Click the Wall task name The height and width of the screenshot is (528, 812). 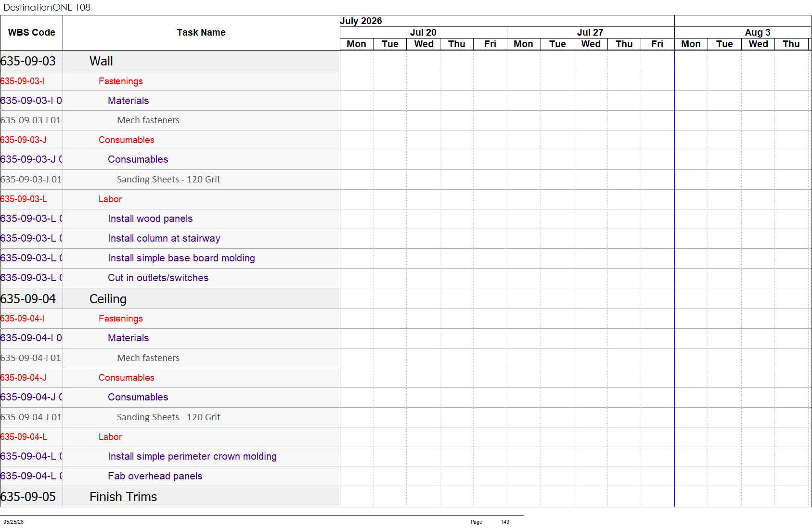(101, 61)
